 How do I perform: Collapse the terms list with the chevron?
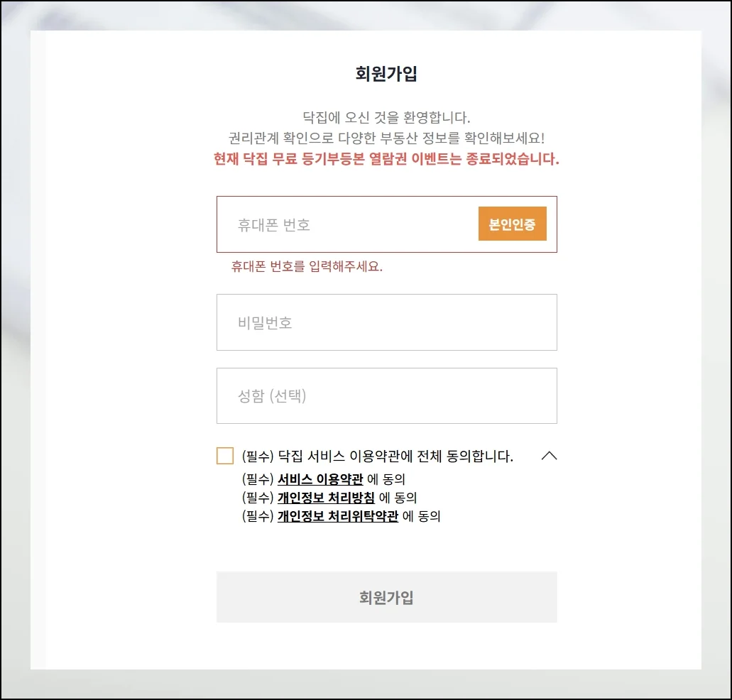pos(549,456)
